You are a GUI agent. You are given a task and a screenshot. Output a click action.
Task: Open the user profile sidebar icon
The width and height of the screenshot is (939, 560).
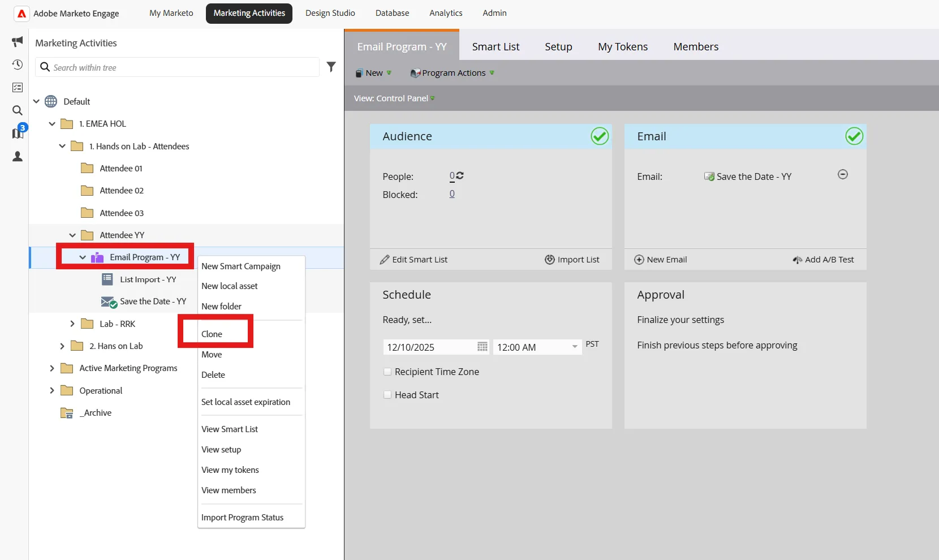[18, 156]
